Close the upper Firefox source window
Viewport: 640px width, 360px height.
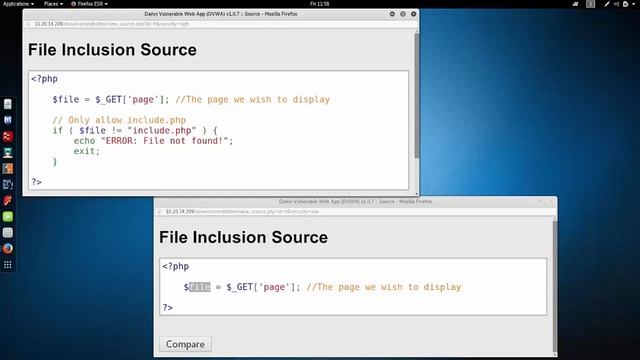pyautogui.click(x=413, y=14)
